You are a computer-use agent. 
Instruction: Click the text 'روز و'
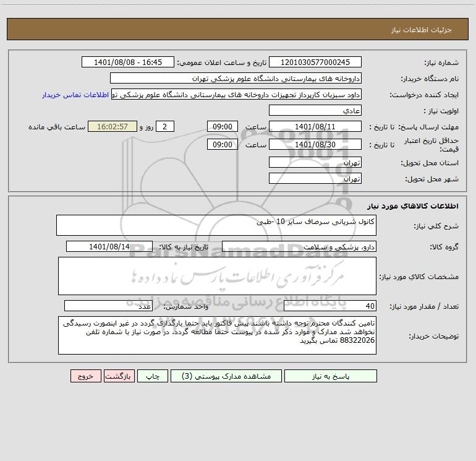(x=147, y=127)
